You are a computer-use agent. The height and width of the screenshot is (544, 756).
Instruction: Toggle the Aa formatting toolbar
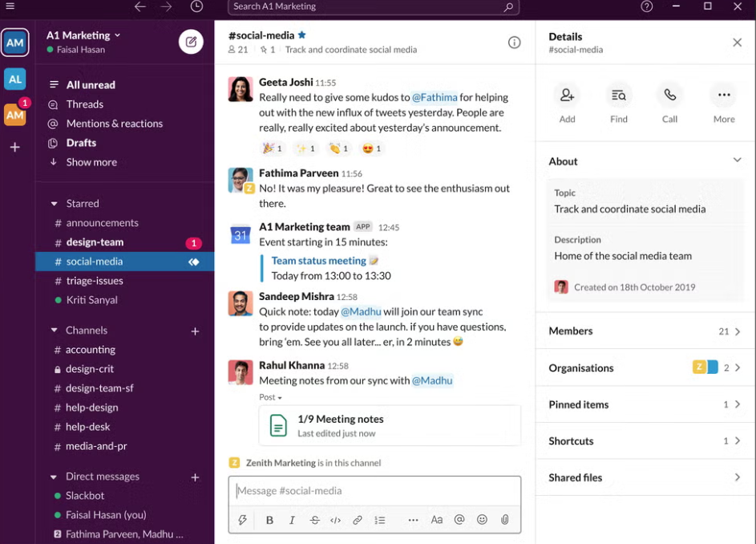[x=436, y=520]
